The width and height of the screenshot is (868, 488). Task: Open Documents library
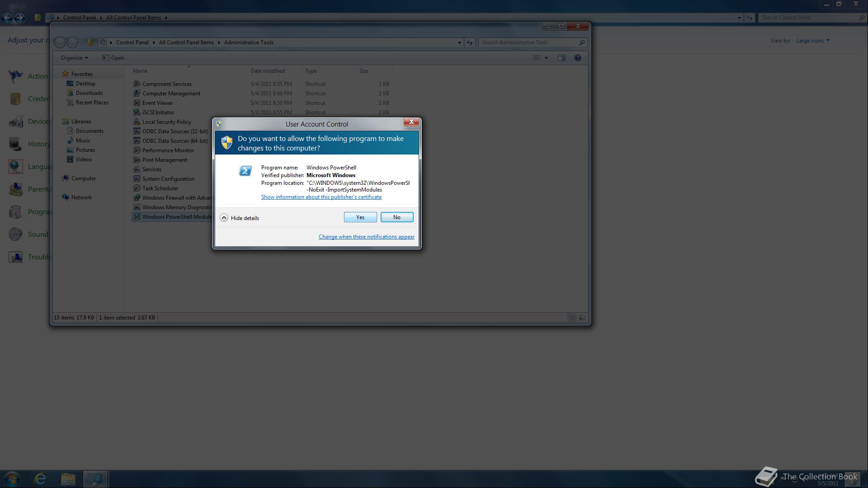pyautogui.click(x=90, y=131)
